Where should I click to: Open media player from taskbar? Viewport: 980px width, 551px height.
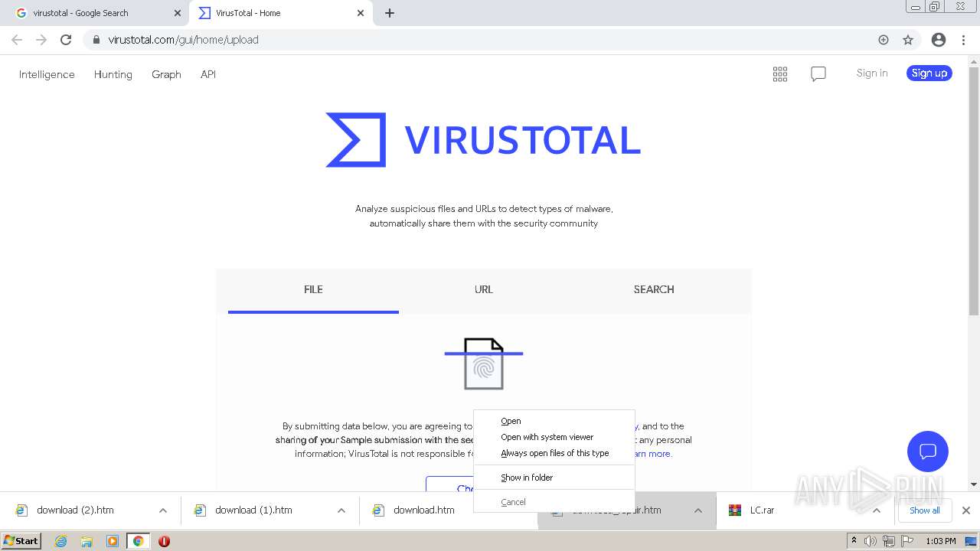(x=113, y=541)
